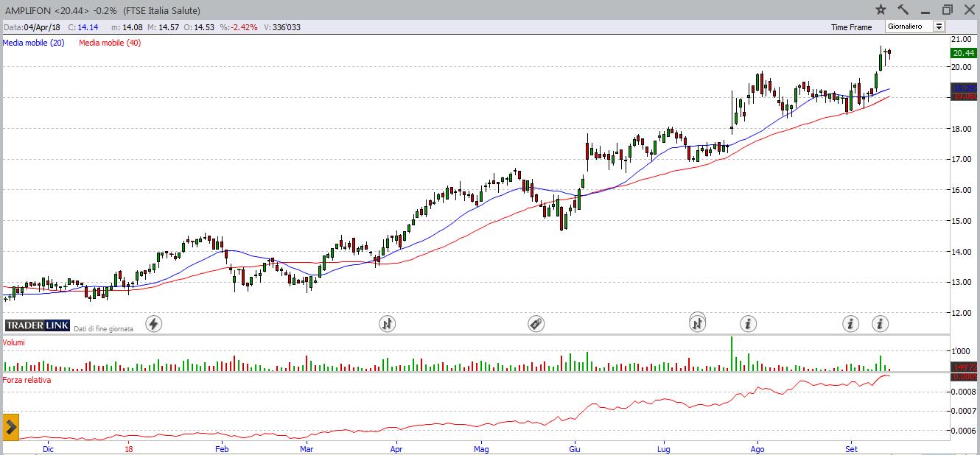Open the circled arrows event marker in July
980x455 pixels.
pyautogui.click(x=698, y=322)
